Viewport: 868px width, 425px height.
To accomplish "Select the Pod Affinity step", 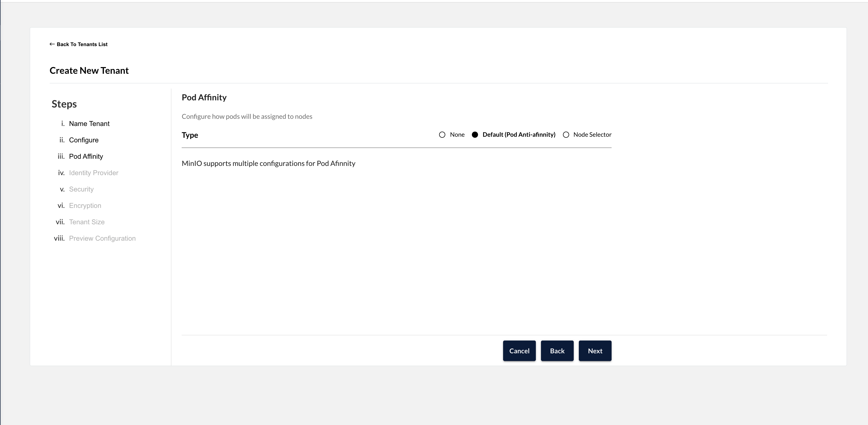I will 86,156.
